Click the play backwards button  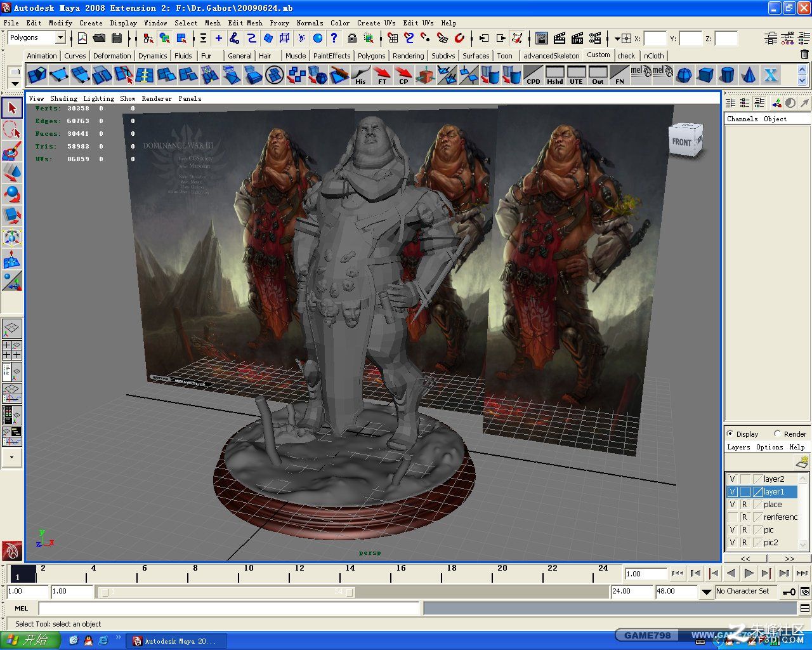(731, 573)
